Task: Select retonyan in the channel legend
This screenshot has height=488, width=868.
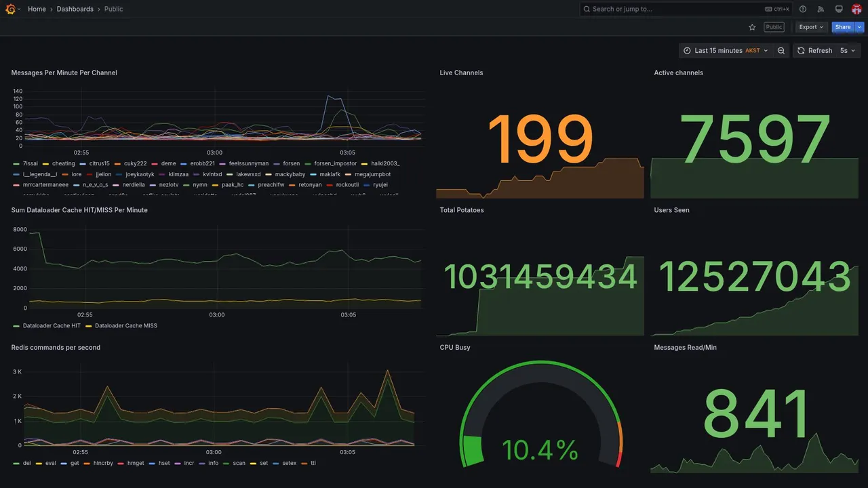Action: pos(310,184)
